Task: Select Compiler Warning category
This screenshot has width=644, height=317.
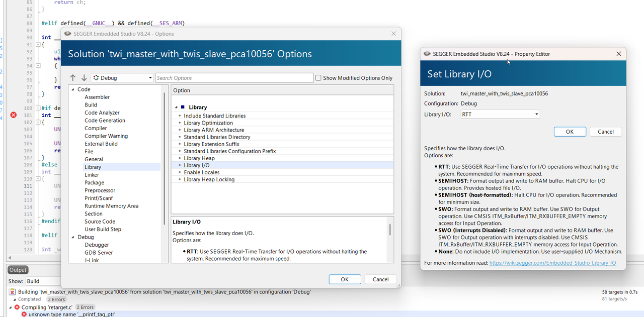Action: tap(106, 136)
